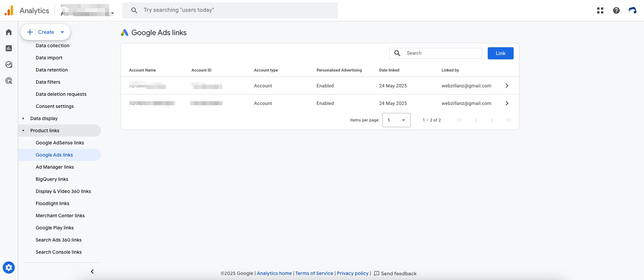The height and width of the screenshot is (280, 644).
Task: Click the Linked by column header
Action: pyautogui.click(x=450, y=70)
